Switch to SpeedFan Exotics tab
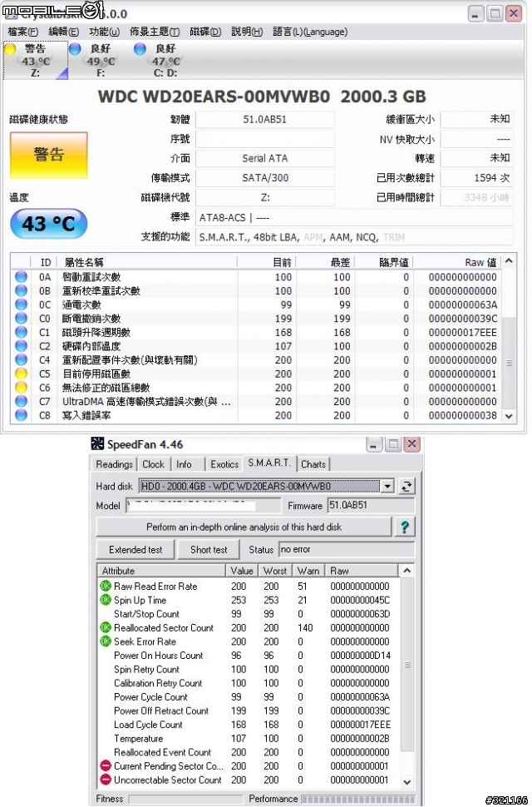 (x=224, y=464)
